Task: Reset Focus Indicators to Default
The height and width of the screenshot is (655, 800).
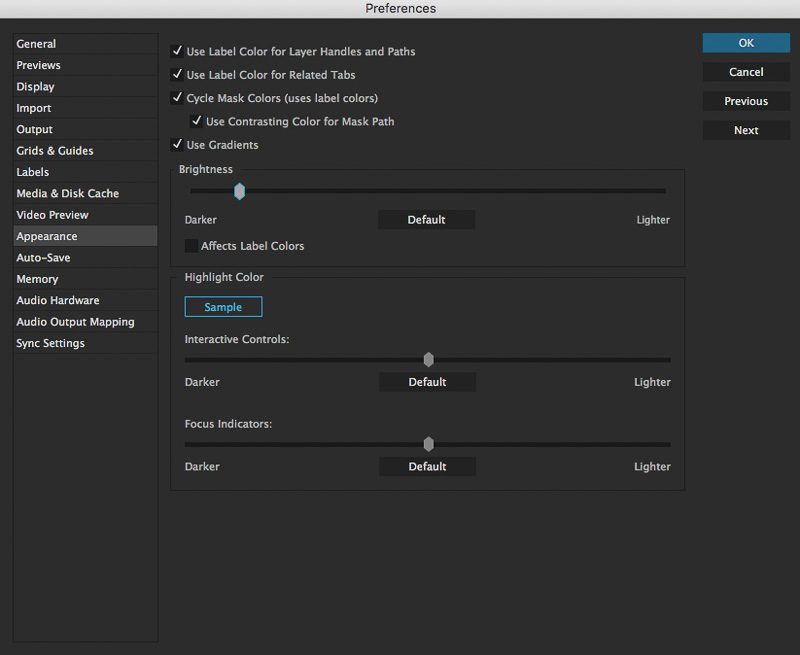Action: (427, 466)
